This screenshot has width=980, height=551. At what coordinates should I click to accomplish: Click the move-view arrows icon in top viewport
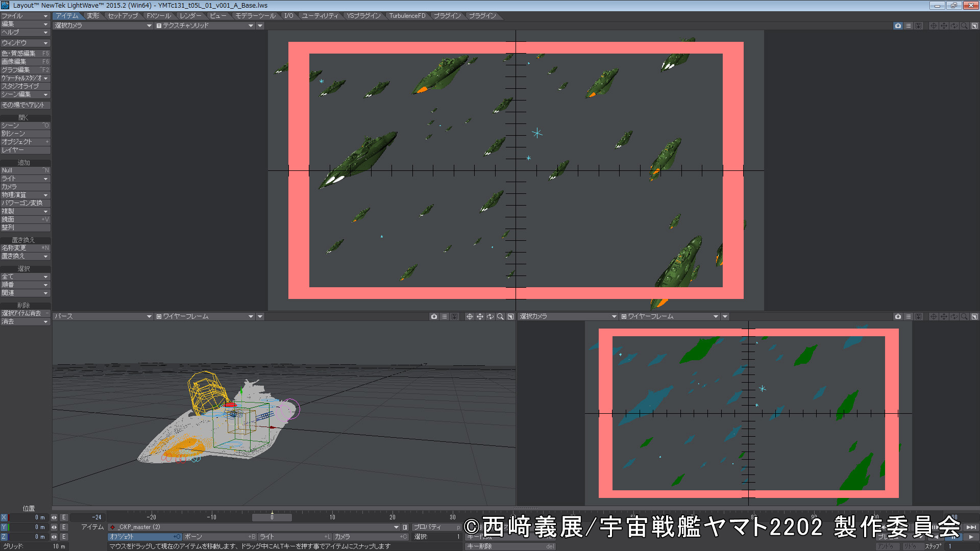(x=944, y=26)
